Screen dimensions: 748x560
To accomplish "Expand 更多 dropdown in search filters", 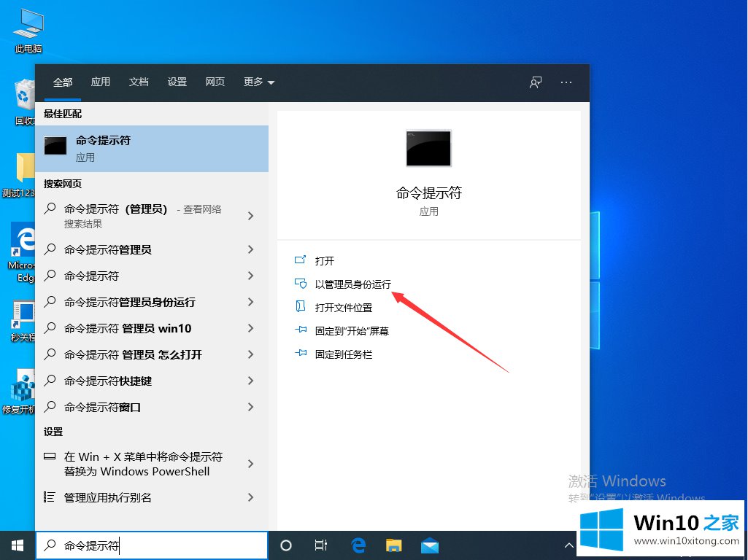I will pos(259,82).
